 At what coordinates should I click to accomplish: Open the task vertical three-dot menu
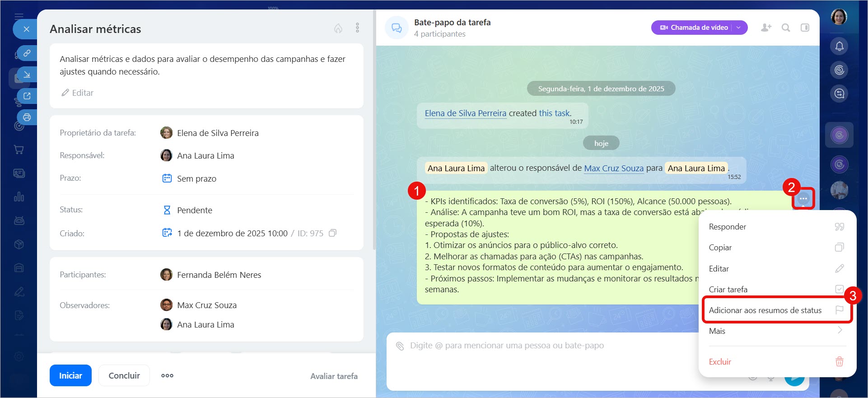click(x=357, y=28)
